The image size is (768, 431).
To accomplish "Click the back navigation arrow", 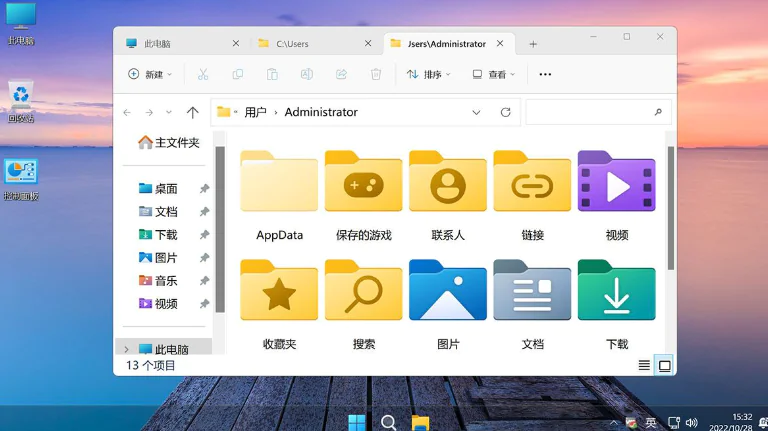I will click(127, 113).
